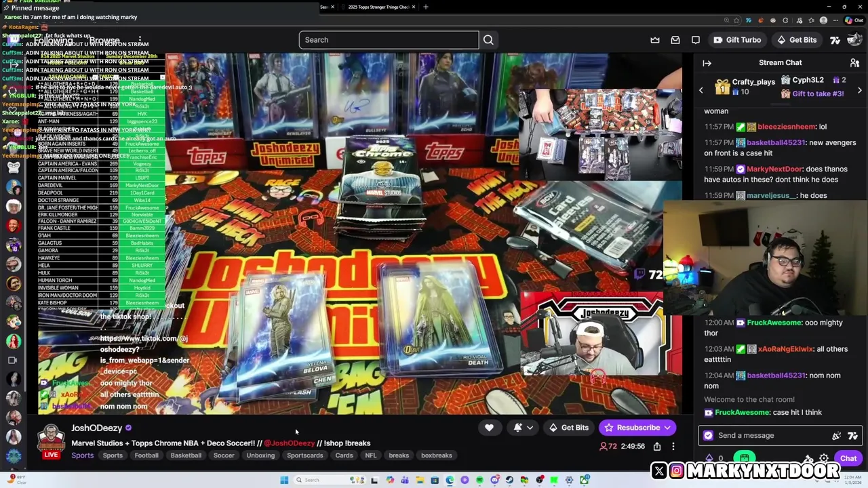
Task: Click bleeeziesnheem username in chat
Action: click(787, 127)
